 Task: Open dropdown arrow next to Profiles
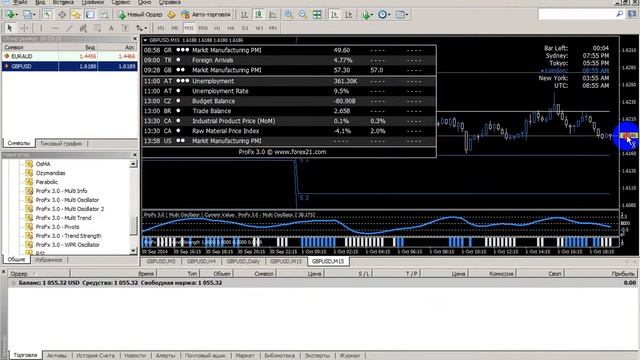point(34,15)
